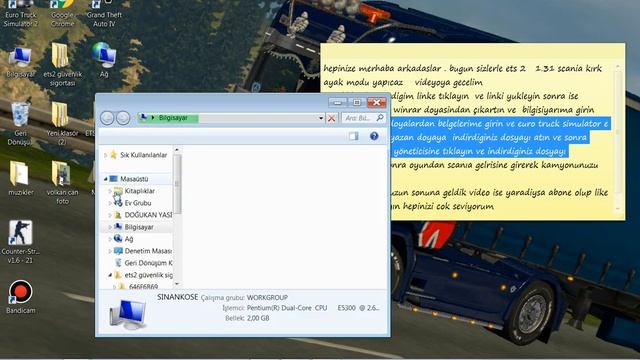The image size is (640, 360).
Task: Open Explorer help question mark
Action: coord(374,136)
